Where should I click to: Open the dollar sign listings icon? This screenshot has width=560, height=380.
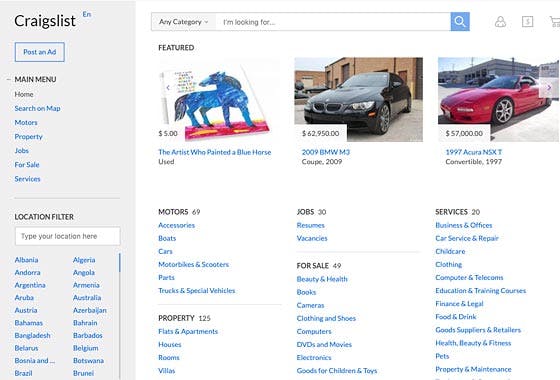click(x=528, y=22)
